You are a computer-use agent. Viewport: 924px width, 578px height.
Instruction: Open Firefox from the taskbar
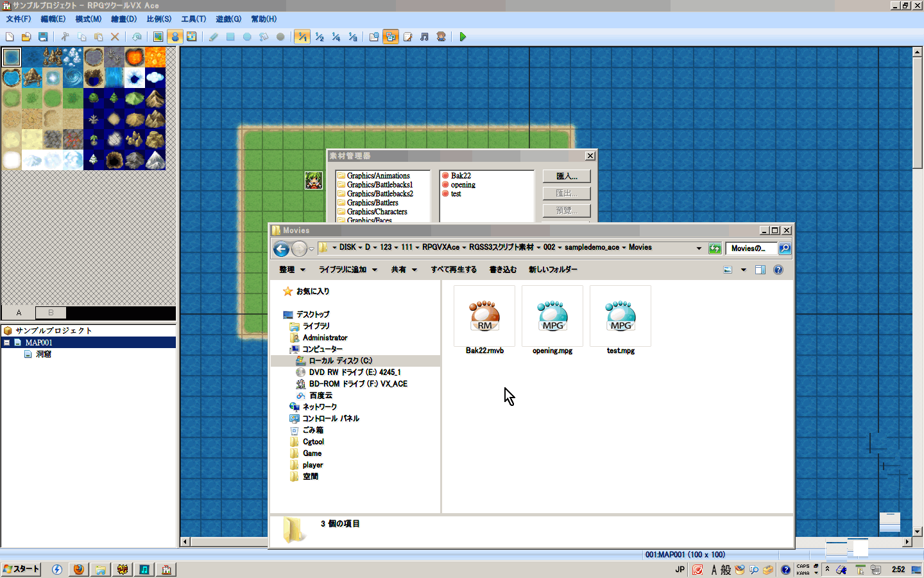click(x=79, y=570)
